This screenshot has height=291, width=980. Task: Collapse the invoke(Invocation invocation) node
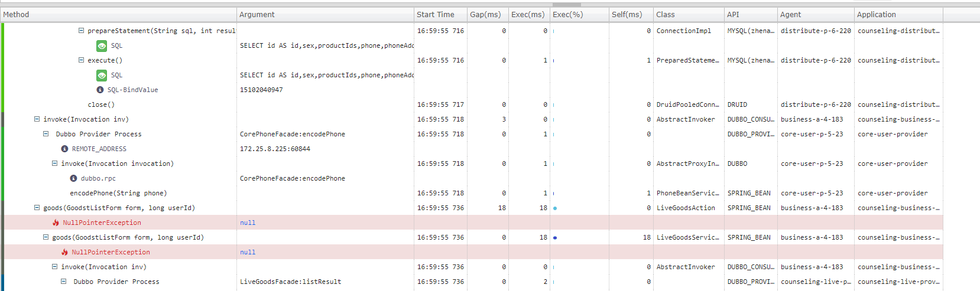[54, 164]
